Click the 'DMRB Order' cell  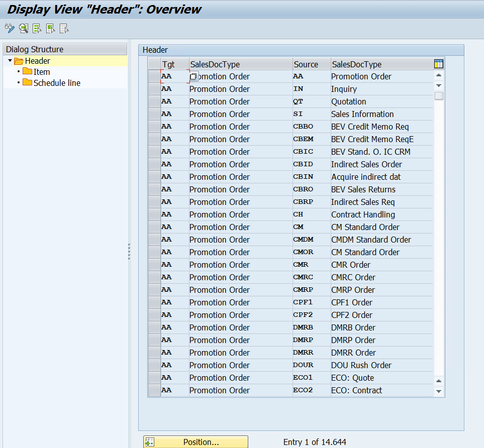381,327
